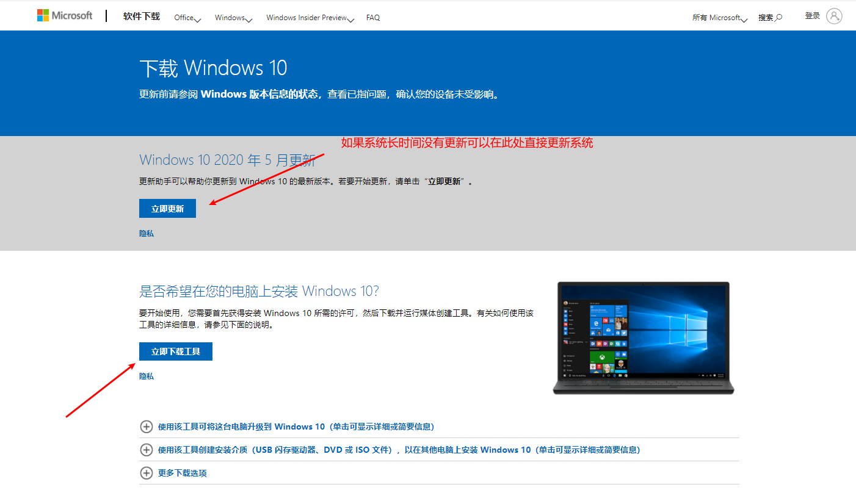Click the 立即更新 button

(x=167, y=209)
